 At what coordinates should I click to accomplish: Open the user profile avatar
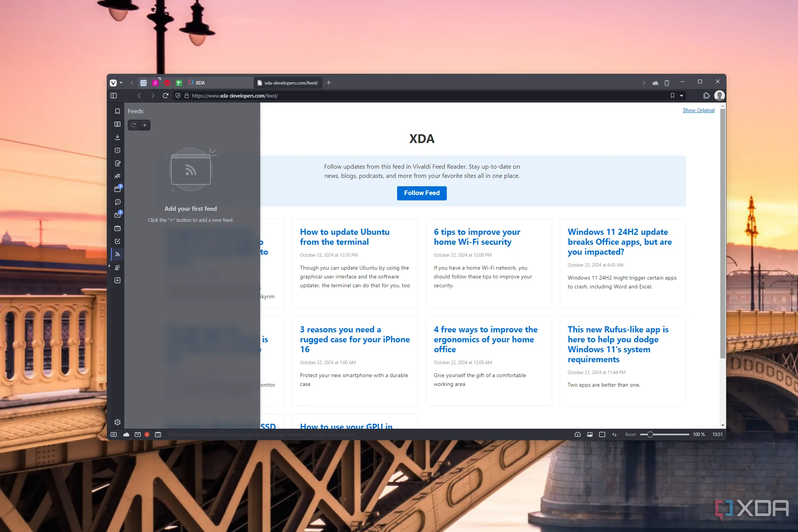(719, 96)
